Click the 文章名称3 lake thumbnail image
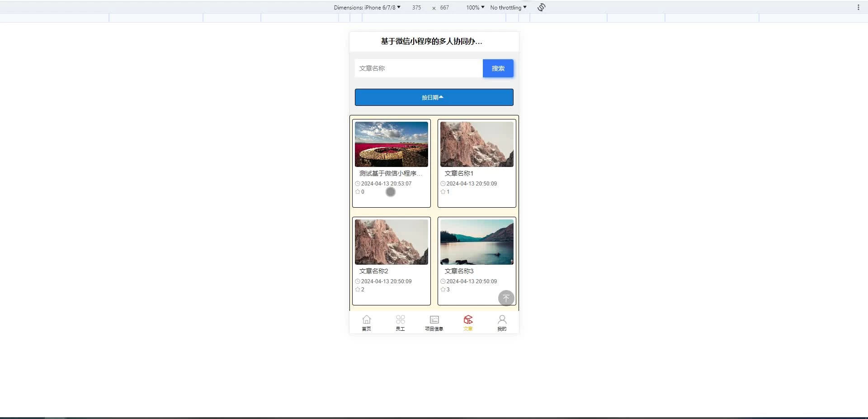 (476, 242)
